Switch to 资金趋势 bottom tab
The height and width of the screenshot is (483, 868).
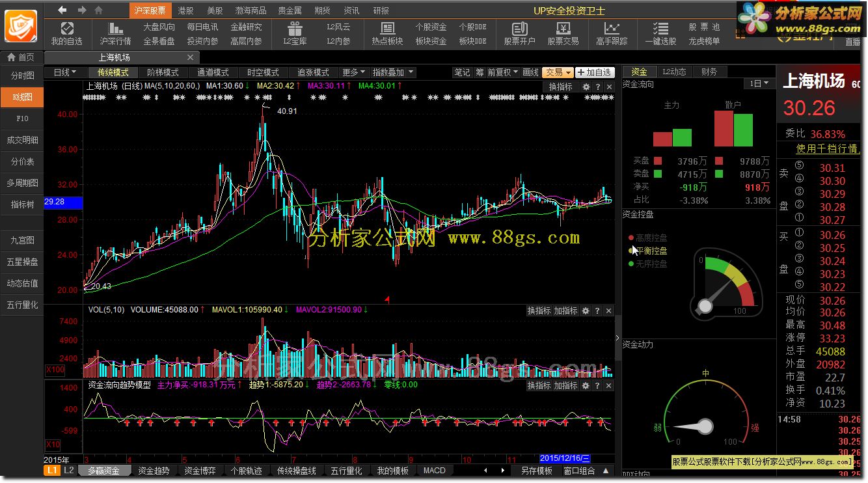(154, 471)
